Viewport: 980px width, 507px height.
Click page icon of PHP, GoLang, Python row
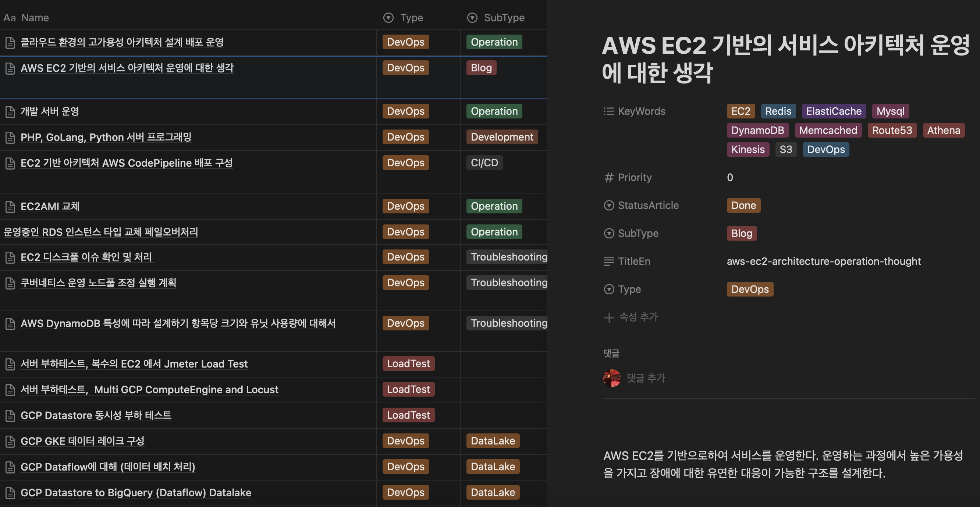click(x=10, y=137)
